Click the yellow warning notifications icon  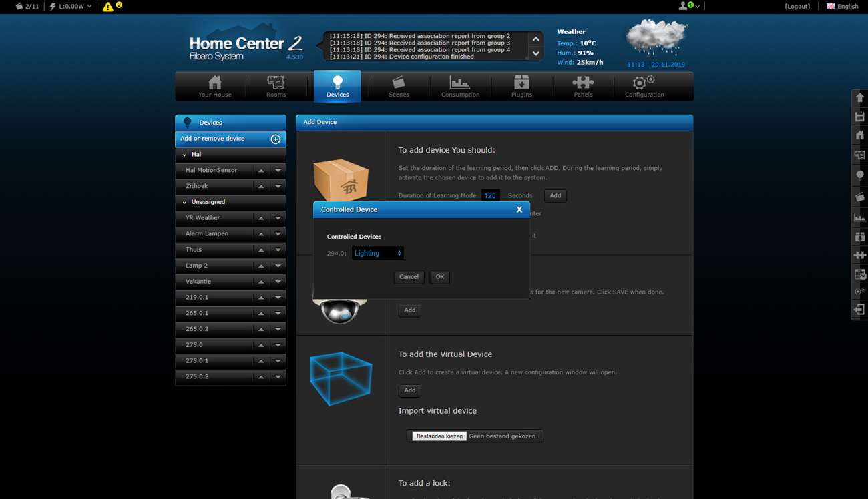[x=108, y=7]
